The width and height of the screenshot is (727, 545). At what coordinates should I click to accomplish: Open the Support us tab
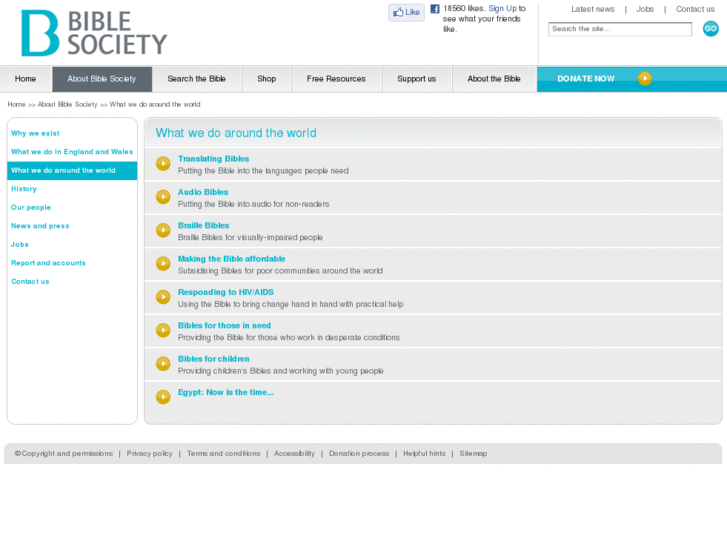[416, 79]
